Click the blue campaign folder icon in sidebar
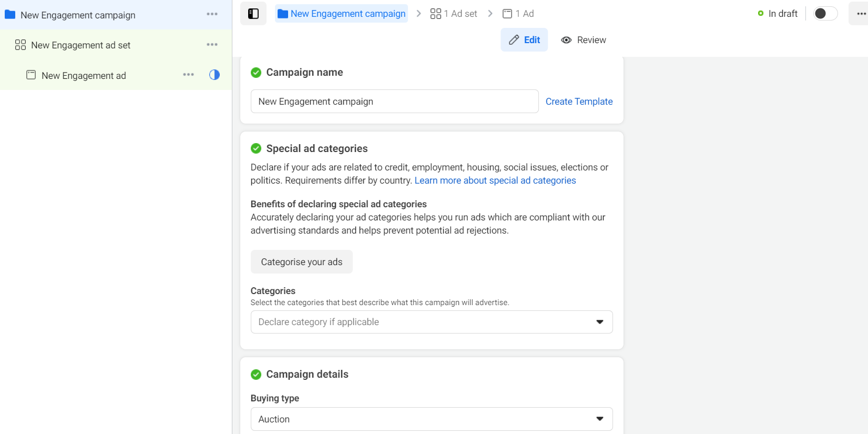The image size is (868, 434). coord(10,15)
